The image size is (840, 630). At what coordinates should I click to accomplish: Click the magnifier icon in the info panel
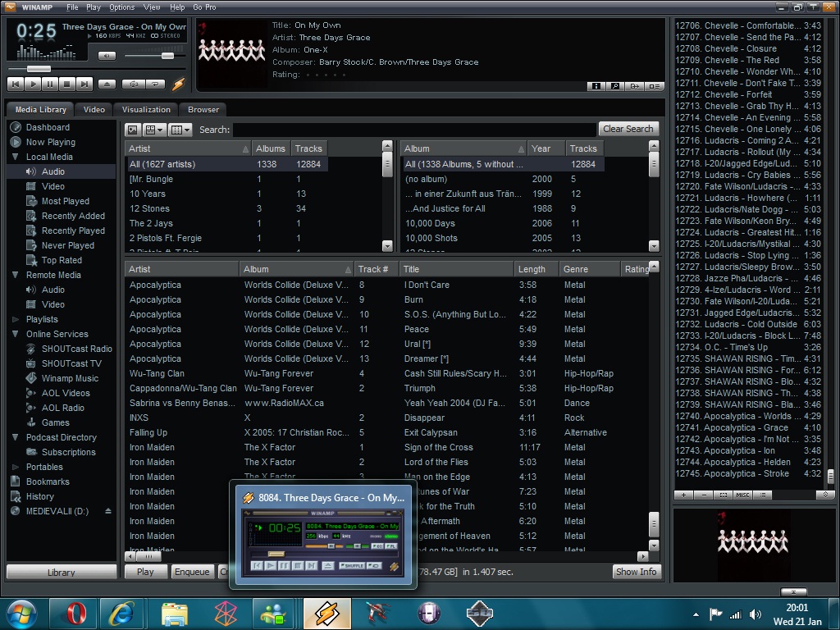coord(615,85)
